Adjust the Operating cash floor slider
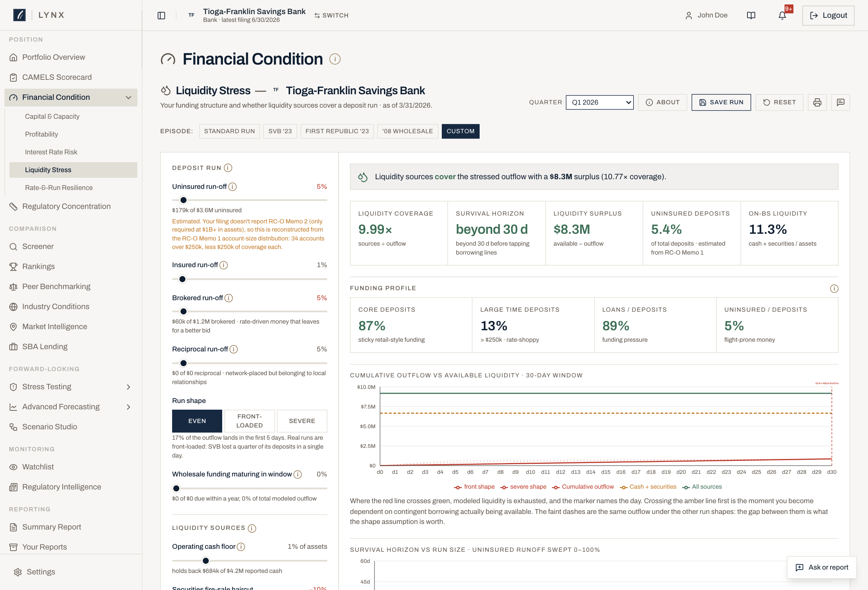Image resolution: width=868 pixels, height=590 pixels. [250, 561]
